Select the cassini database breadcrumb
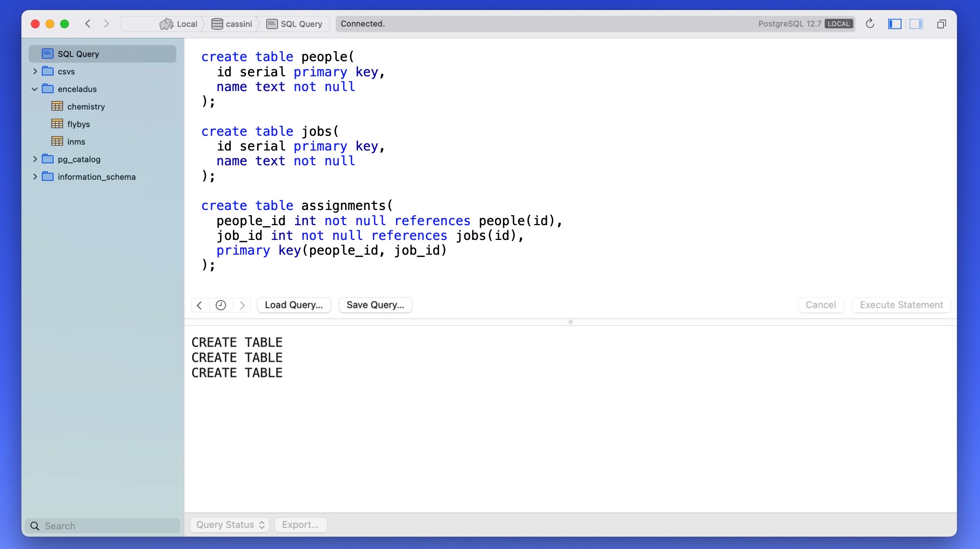This screenshot has width=980, height=549. pyautogui.click(x=233, y=24)
